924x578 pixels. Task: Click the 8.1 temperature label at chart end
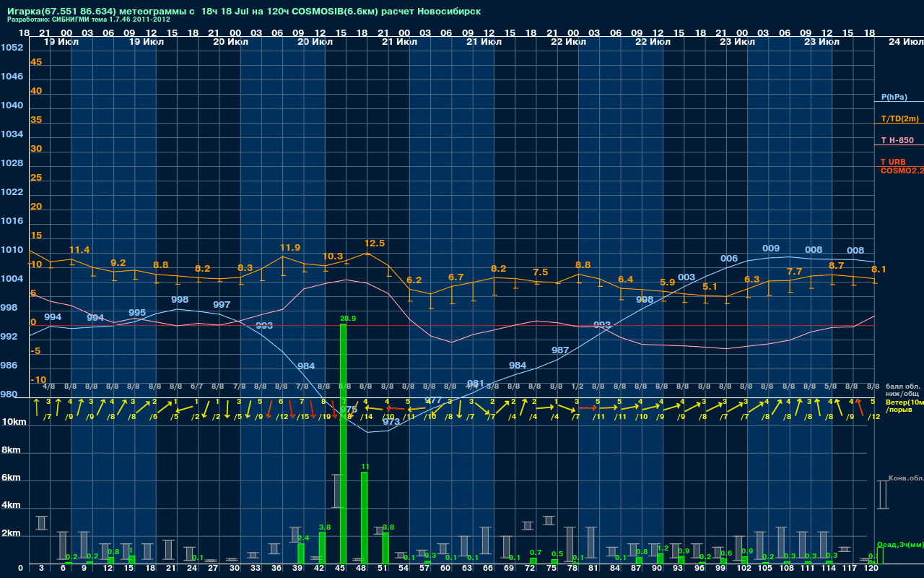tap(879, 269)
